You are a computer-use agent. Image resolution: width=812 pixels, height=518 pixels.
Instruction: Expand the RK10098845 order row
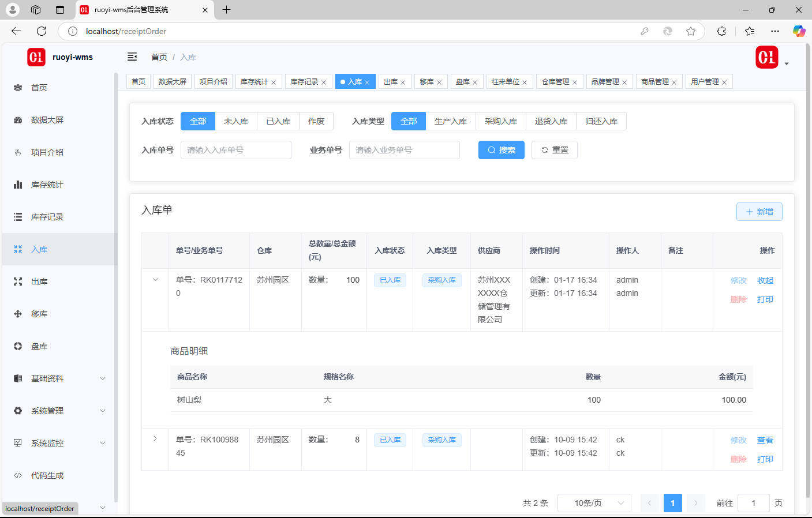[x=155, y=439]
